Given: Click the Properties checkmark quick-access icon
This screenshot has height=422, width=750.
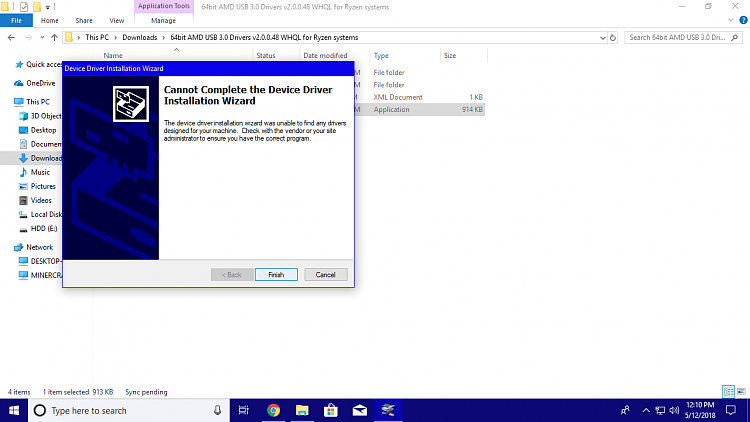Looking at the screenshot, I should (24, 7).
